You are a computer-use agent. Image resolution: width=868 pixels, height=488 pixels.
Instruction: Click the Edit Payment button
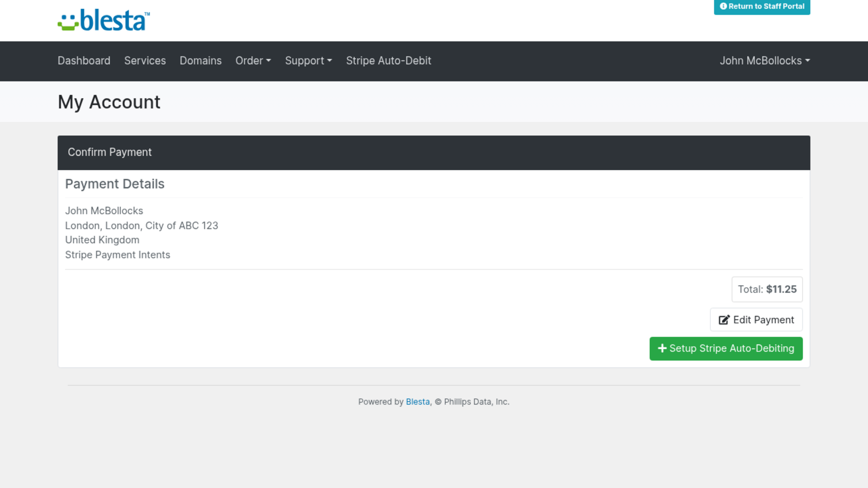pos(756,320)
